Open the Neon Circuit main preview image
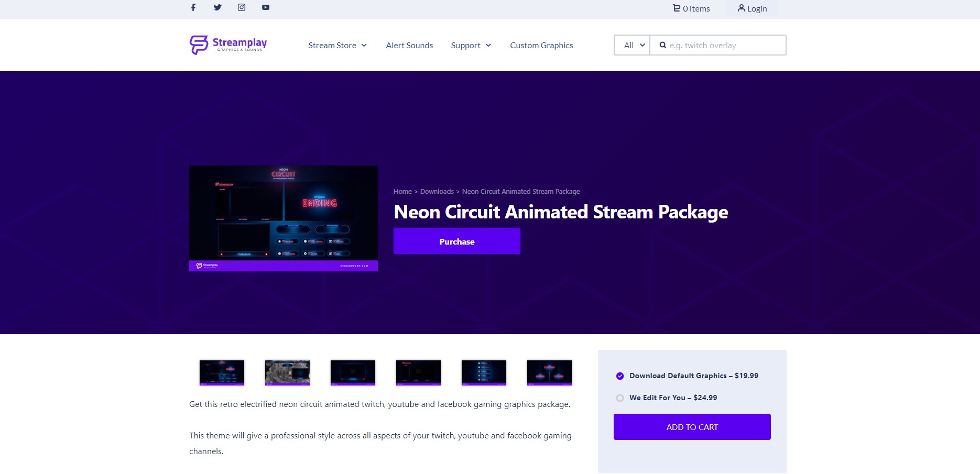The width and height of the screenshot is (980, 474). pos(284,218)
